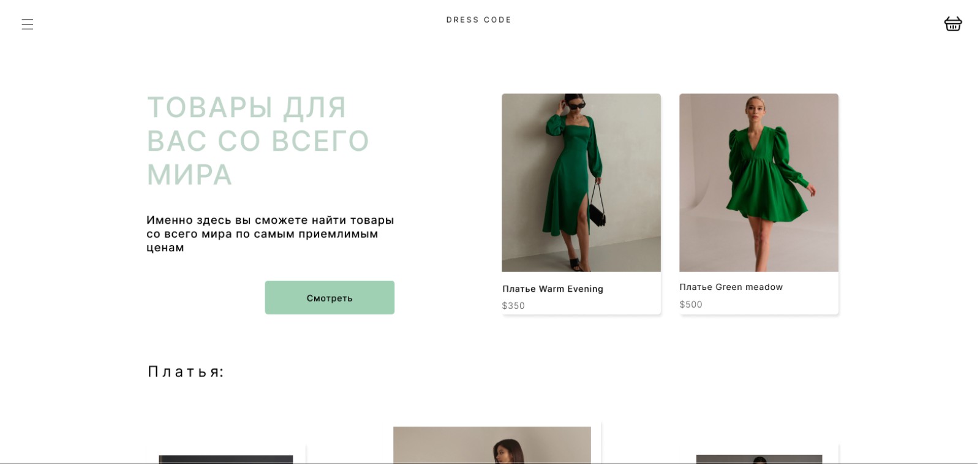980x464 pixels.
Task: Open the dark product thumbnail at bottom left
Action: (x=225, y=459)
